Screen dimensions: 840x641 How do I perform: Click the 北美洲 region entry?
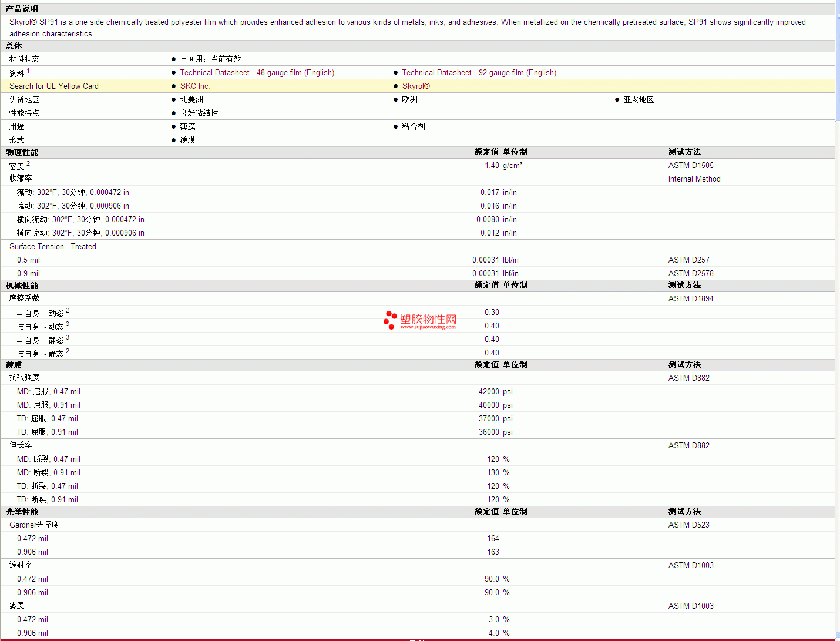click(191, 100)
